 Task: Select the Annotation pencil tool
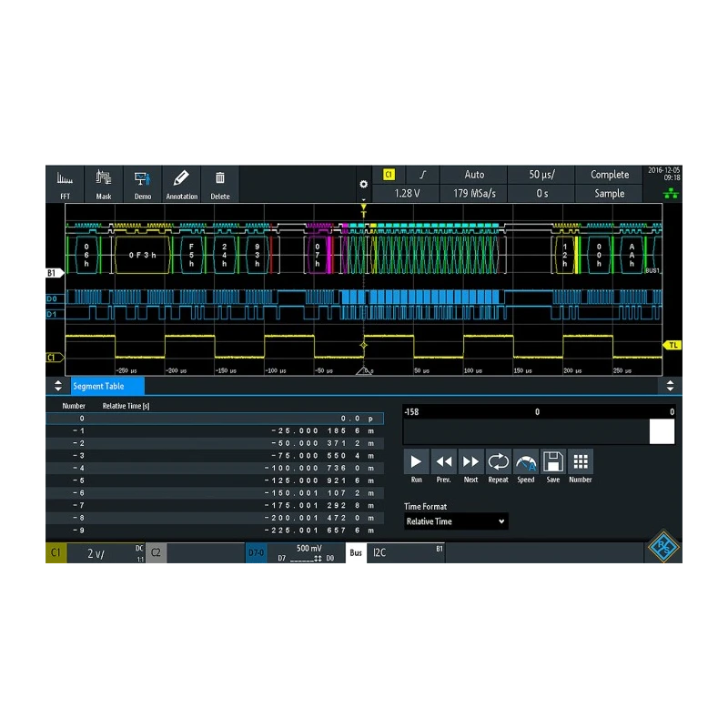click(181, 185)
